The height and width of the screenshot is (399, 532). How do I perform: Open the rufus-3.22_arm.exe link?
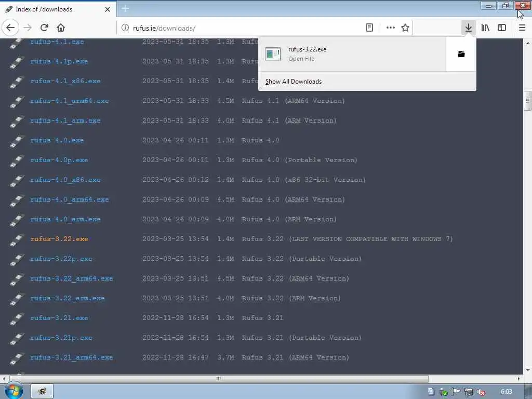point(67,298)
